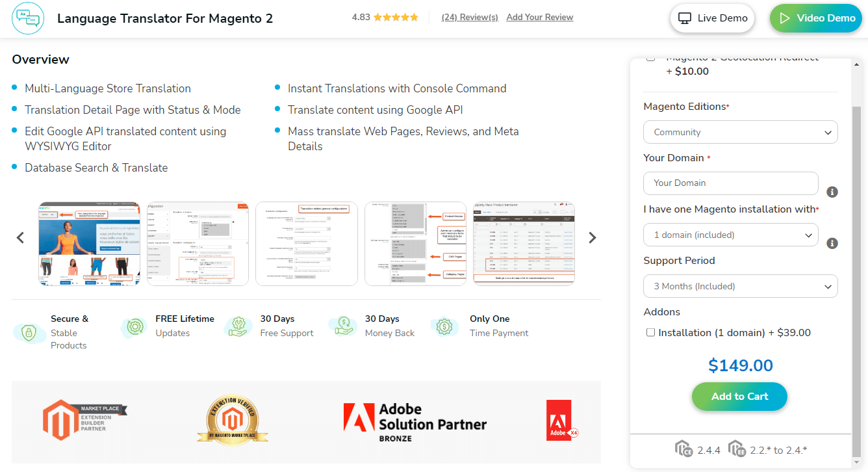
Task: Click Database Search & Translate bullet
Action: [96, 168]
